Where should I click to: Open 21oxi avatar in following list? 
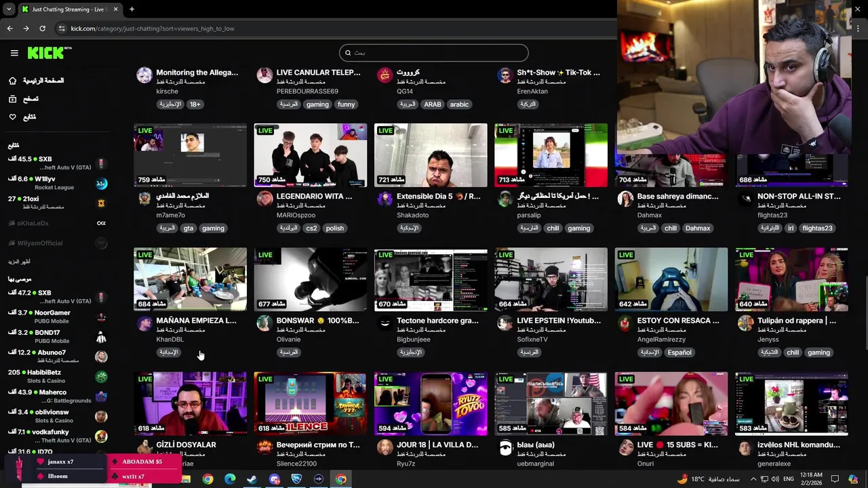pos(101,203)
